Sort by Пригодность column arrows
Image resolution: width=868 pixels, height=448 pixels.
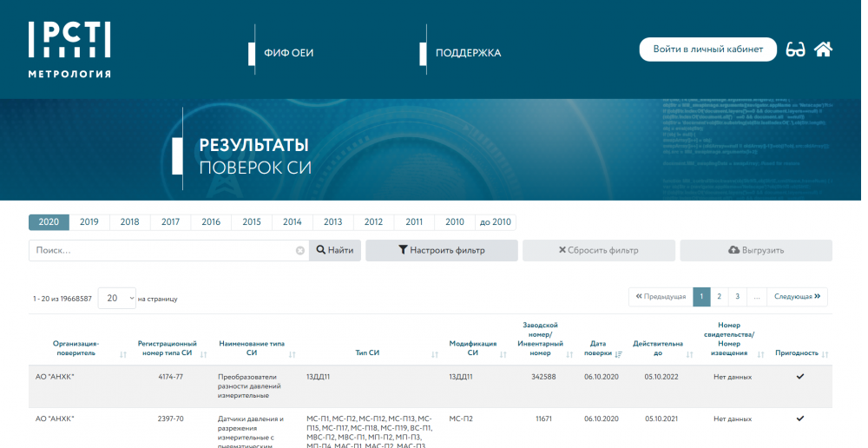825,354
